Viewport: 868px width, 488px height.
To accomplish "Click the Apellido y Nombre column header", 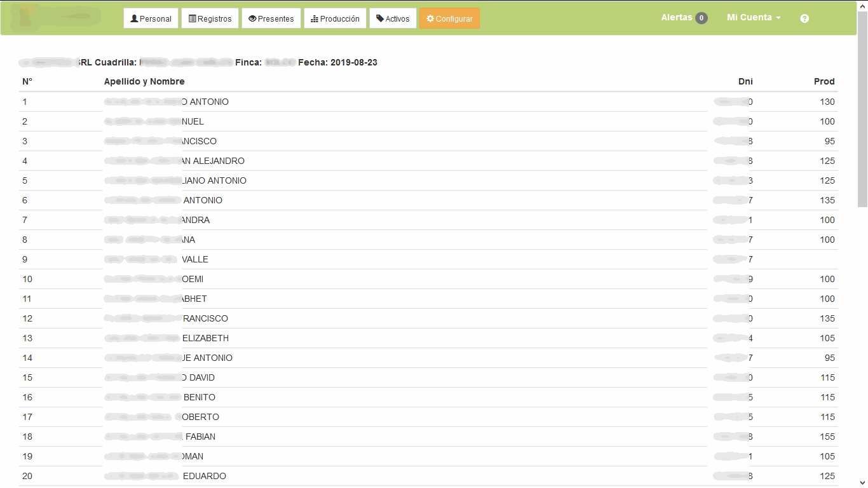I will pyautogui.click(x=144, y=81).
